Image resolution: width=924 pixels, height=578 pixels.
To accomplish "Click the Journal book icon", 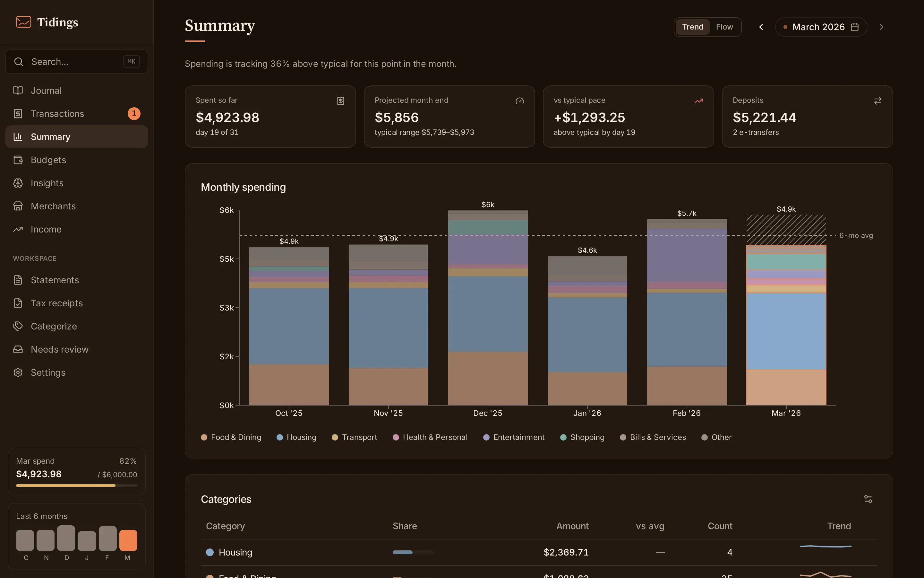I will coord(18,91).
